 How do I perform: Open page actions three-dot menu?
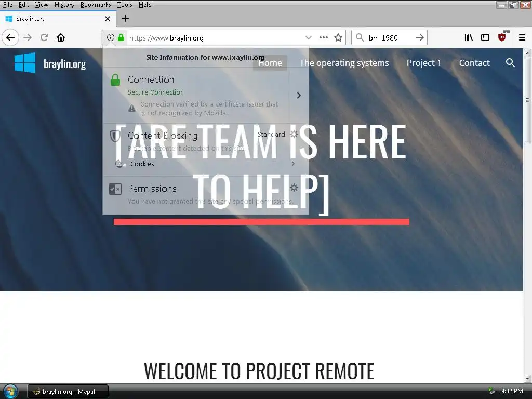pyautogui.click(x=323, y=37)
